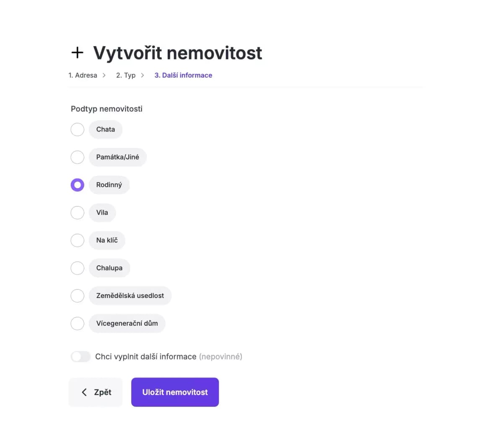Select the Chalupa radio option

pyautogui.click(x=77, y=268)
